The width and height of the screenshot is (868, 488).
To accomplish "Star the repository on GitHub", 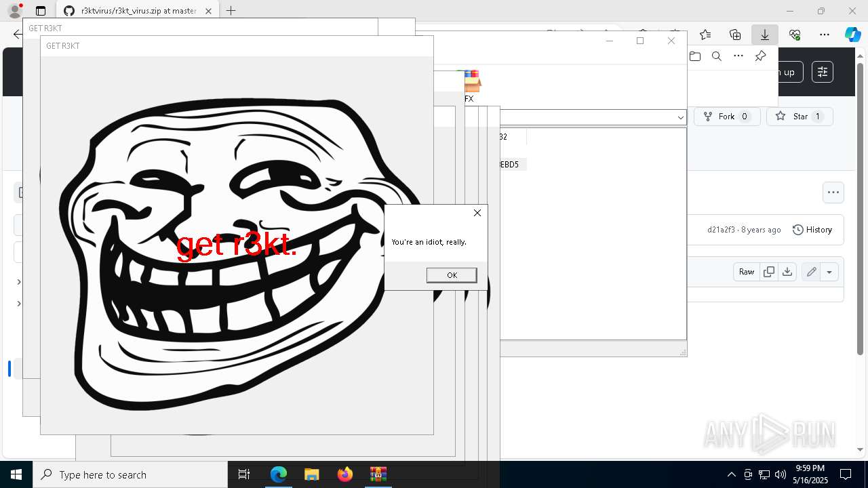I will [800, 117].
